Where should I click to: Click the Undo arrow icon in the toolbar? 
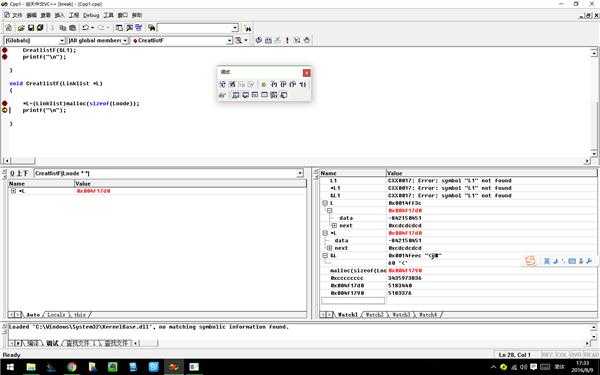pyautogui.click(x=86, y=28)
